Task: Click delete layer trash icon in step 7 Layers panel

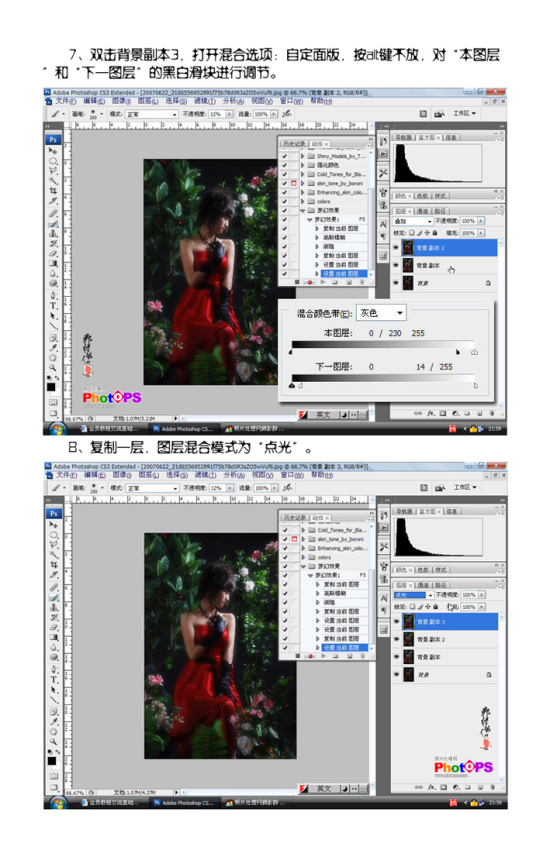Action: (x=491, y=413)
